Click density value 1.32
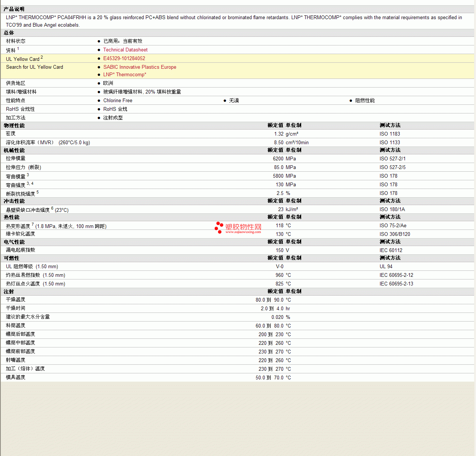The width and height of the screenshot is (476, 456). 279,134
